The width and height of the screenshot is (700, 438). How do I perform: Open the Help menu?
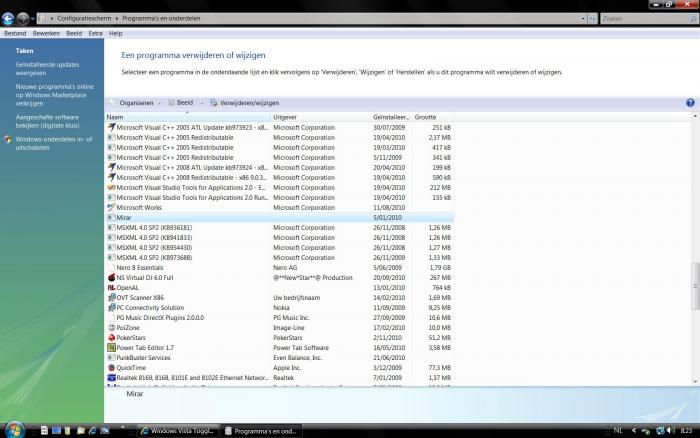click(x=116, y=33)
